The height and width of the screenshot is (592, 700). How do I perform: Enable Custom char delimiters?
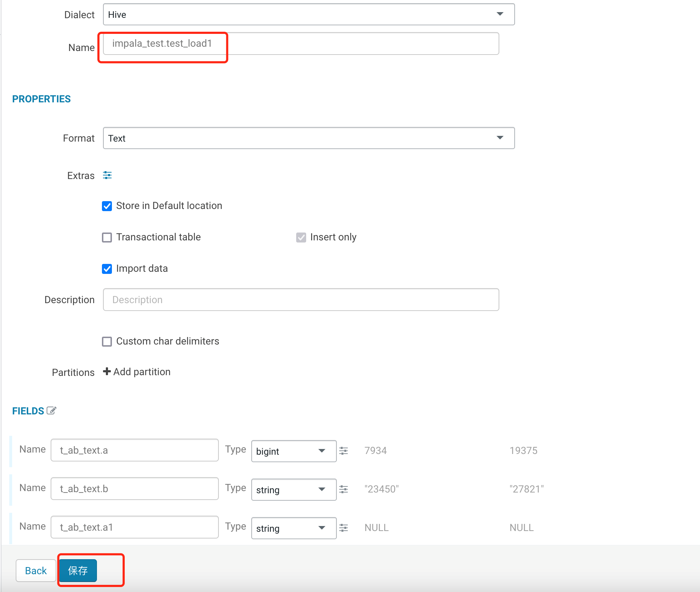(x=107, y=341)
